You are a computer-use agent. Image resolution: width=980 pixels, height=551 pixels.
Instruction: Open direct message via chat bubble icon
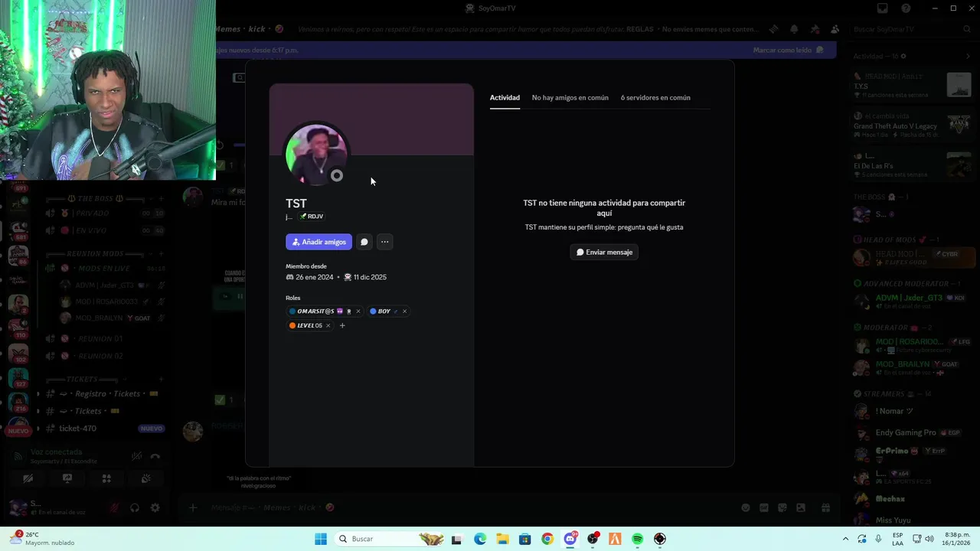[364, 242]
